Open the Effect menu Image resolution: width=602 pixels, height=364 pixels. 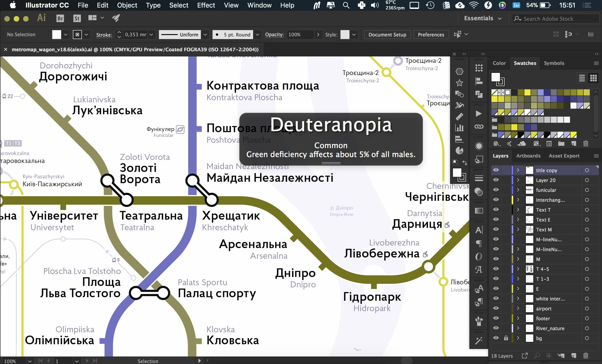click(x=206, y=5)
